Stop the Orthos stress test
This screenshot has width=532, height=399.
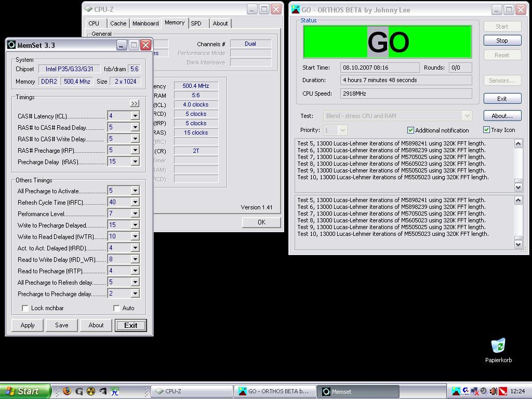502,41
